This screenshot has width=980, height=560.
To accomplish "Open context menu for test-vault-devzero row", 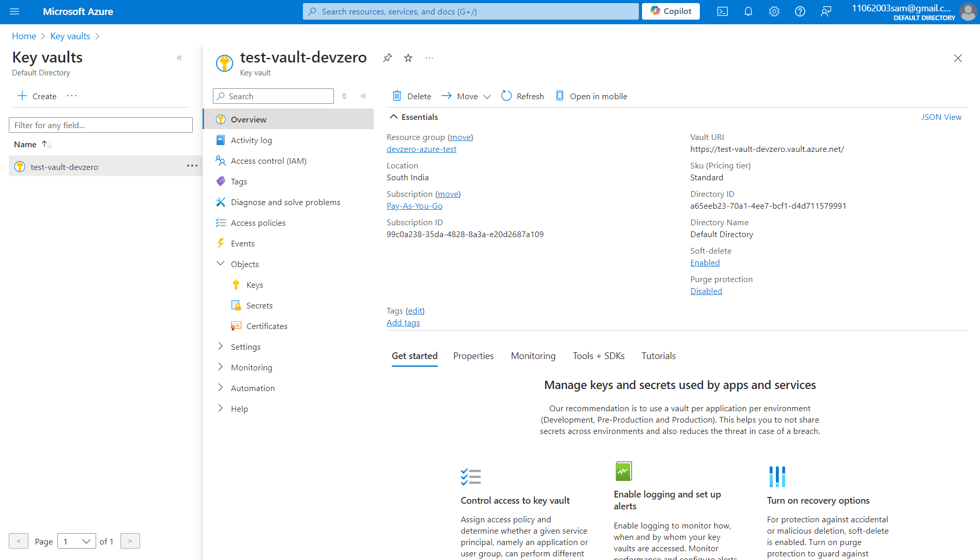I will point(192,166).
